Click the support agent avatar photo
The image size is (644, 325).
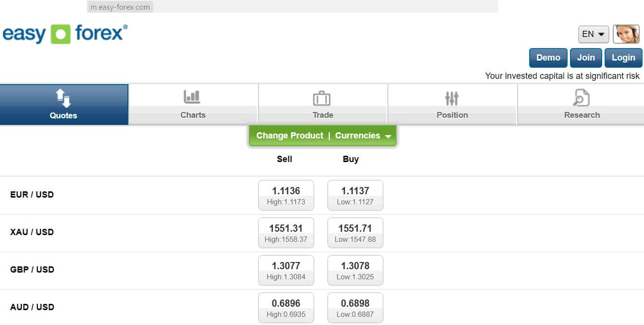(626, 34)
